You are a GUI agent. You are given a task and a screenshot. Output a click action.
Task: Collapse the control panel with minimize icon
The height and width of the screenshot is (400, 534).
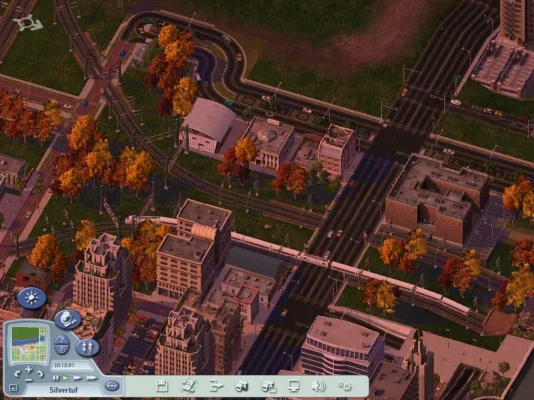coord(13,387)
